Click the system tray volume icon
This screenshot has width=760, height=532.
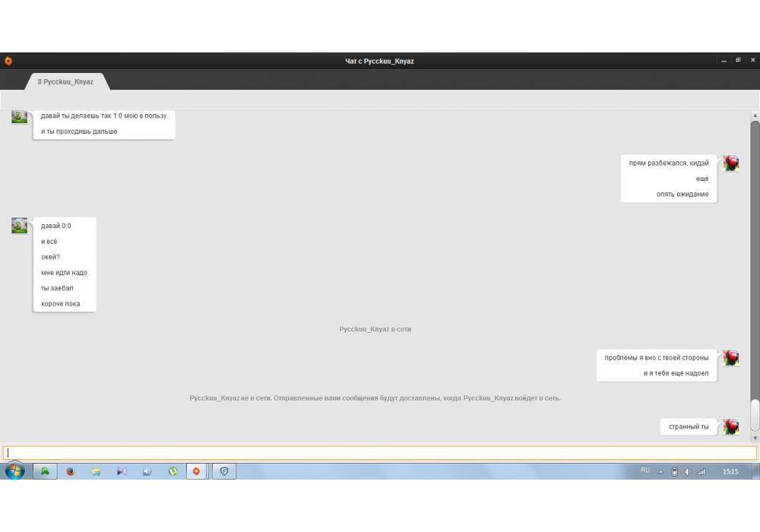[x=688, y=472]
